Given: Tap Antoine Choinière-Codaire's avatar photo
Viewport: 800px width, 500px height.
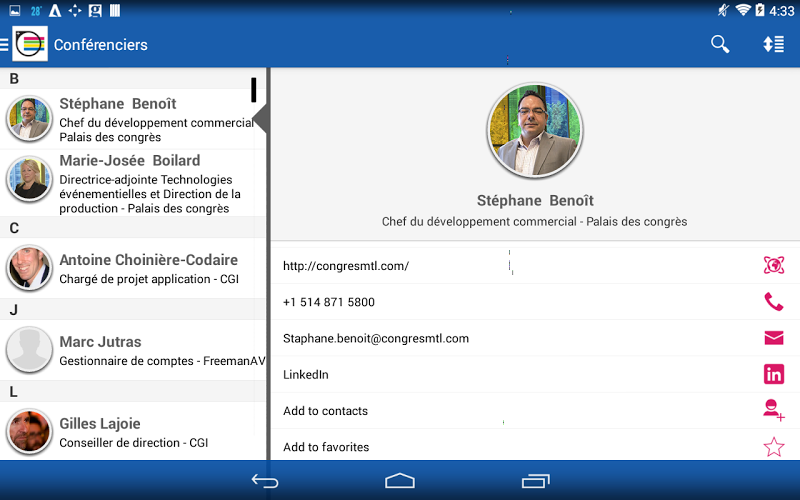Looking at the screenshot, I should (29, 268).
